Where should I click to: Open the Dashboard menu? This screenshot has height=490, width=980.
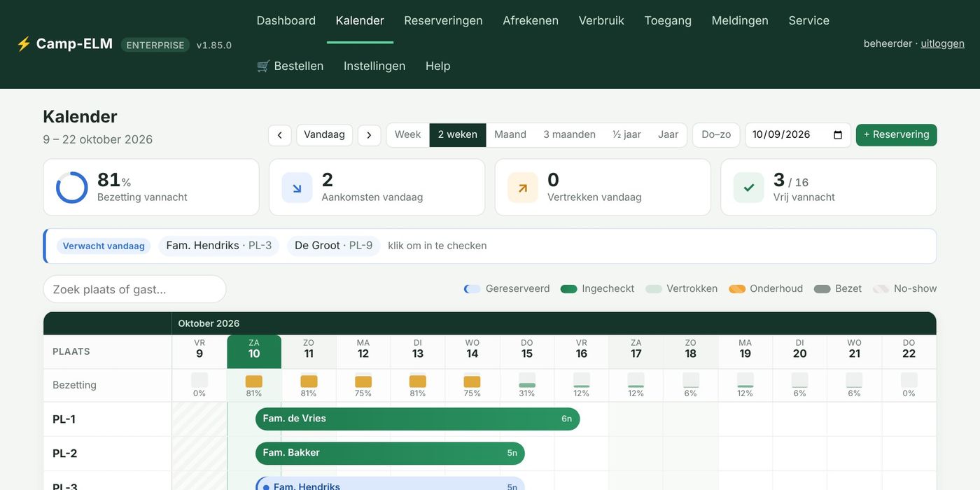click(286, 20)
